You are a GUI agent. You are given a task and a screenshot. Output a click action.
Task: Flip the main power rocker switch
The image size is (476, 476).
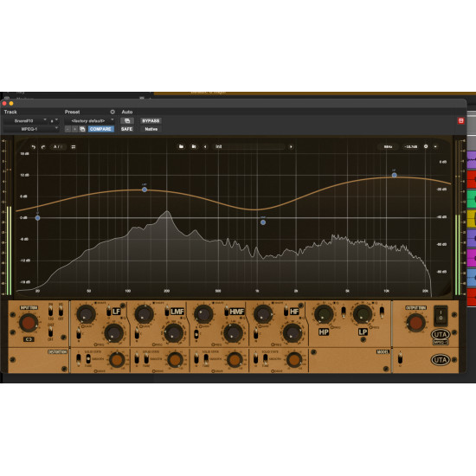441,315
